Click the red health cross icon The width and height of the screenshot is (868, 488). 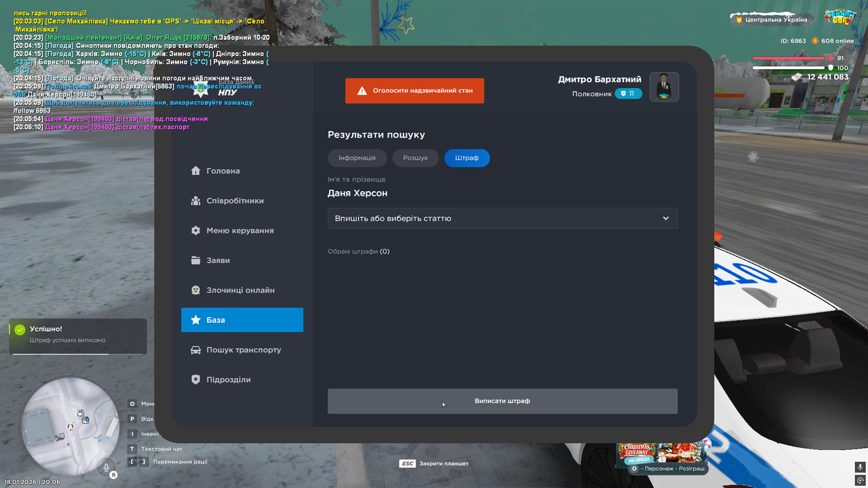coord(830,58)
